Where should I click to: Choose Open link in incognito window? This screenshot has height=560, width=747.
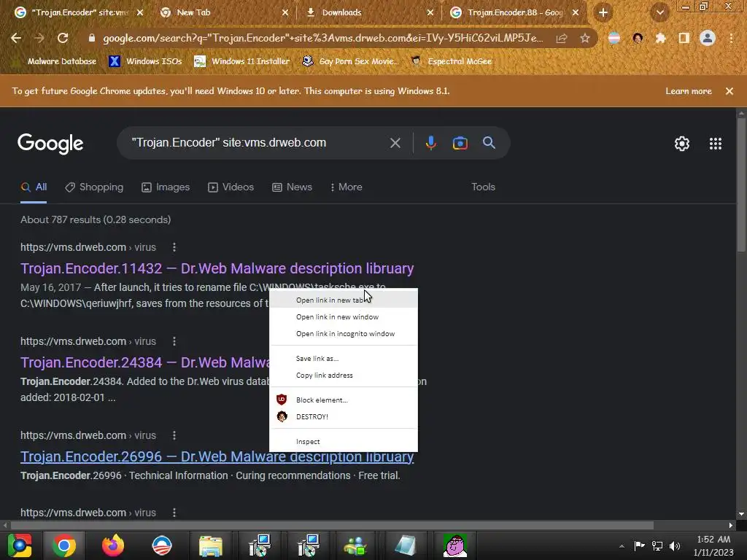[x=344, y=334]
